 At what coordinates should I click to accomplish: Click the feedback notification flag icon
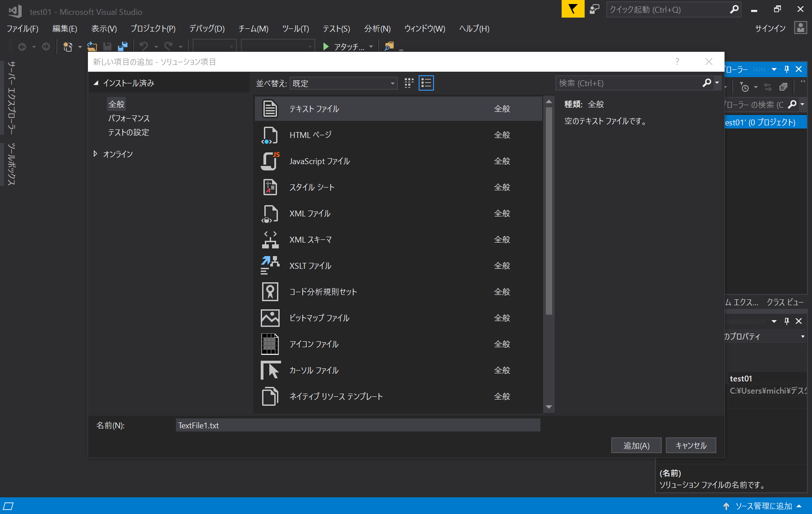click(x=572, y=9)
